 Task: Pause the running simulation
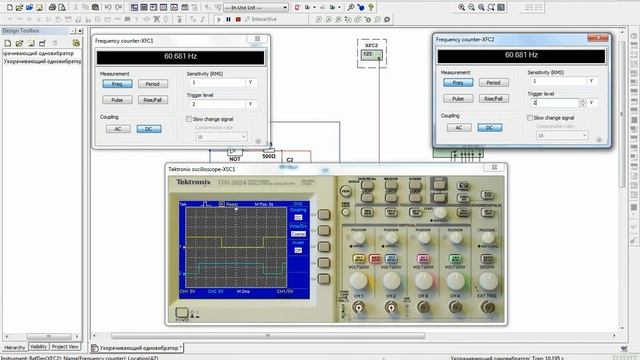[x=229, y=19]
